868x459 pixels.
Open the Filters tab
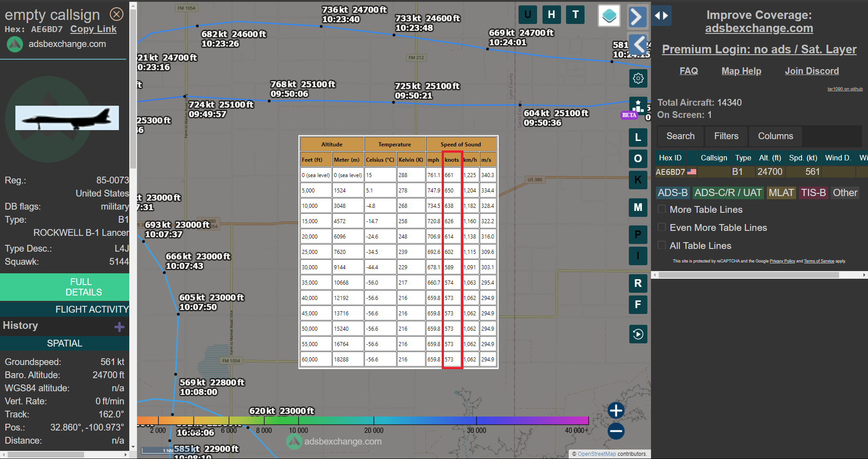(x=726, y=136)
